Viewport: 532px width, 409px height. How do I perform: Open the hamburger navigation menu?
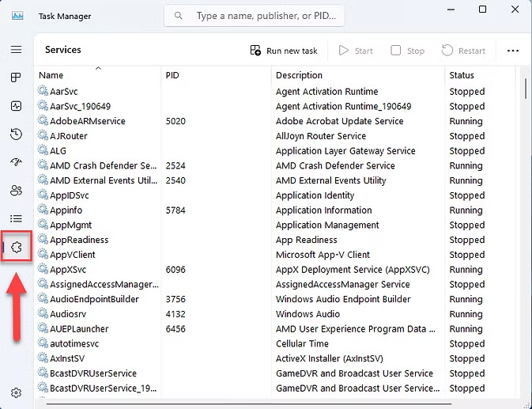16,49
